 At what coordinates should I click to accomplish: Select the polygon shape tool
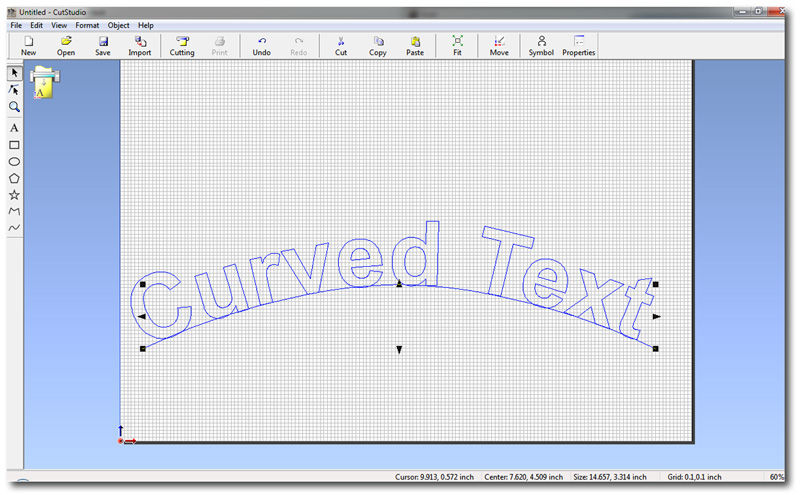pos(15,178)
